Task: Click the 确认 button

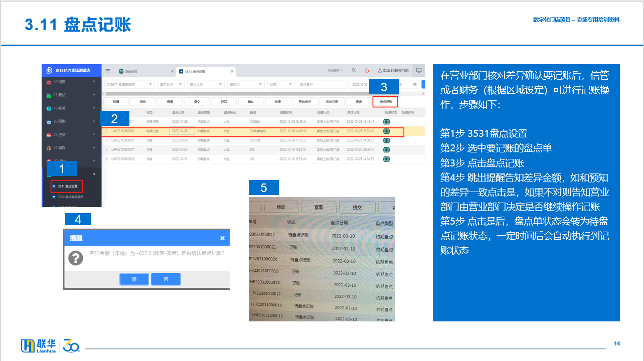Action: tap(251, 101)
